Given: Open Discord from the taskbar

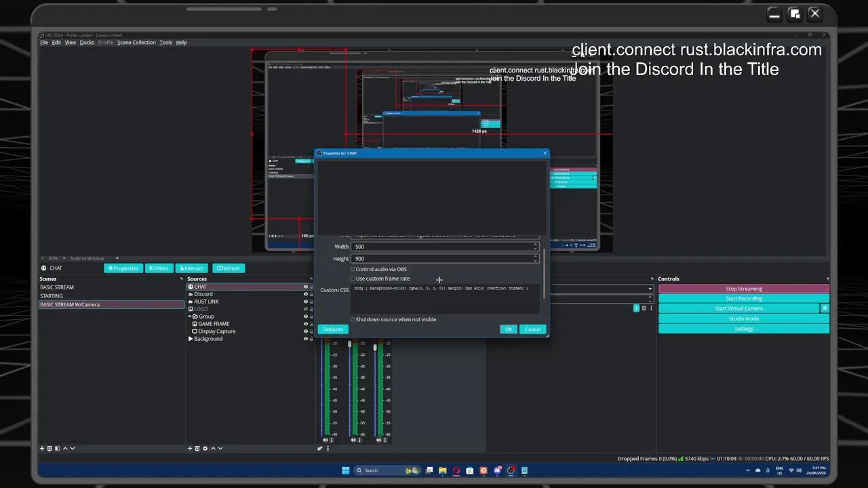Looking at the screenshot, I should (497, 470).
